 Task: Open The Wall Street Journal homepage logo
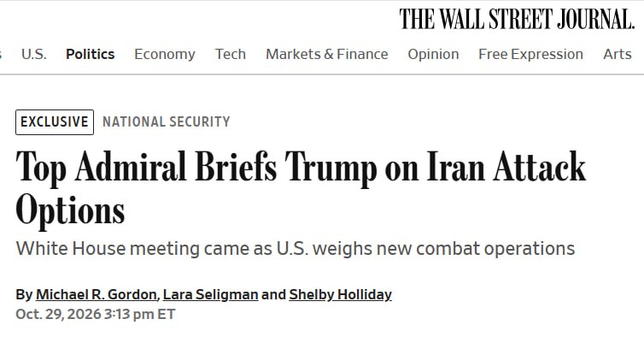(x=517, y=19)
